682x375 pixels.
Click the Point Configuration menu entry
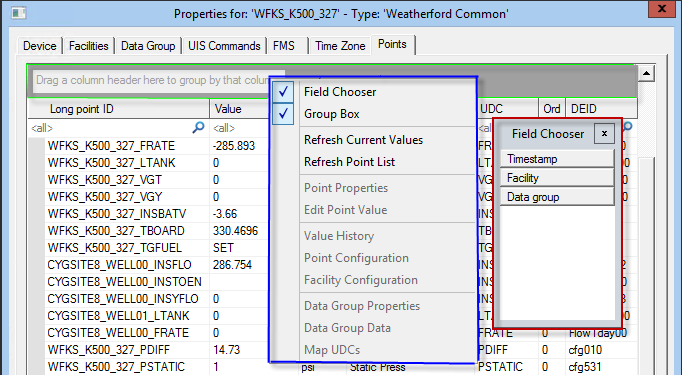(x=356, y=258)
